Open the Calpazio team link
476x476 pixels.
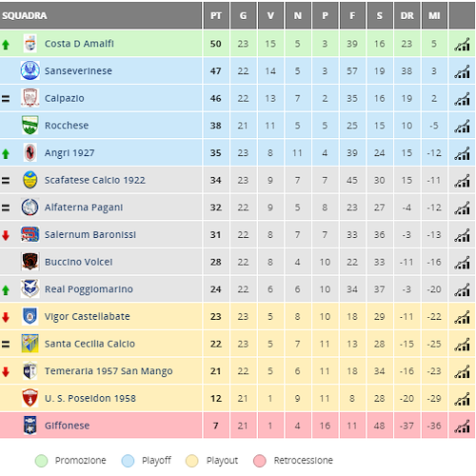pos(65,98)
